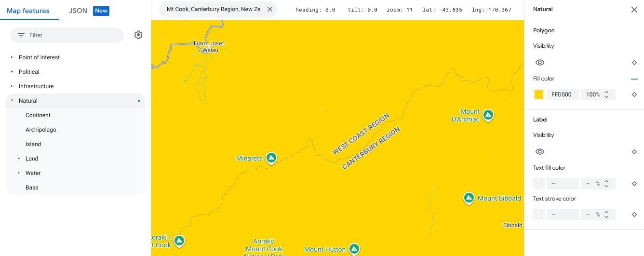
Task: Click the Mount Hutton mountain marker
Action: (354, 249)
